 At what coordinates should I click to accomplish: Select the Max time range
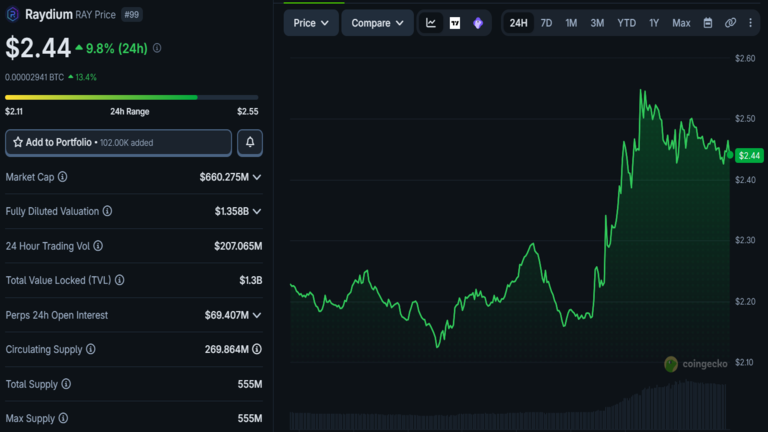(681, 23)
